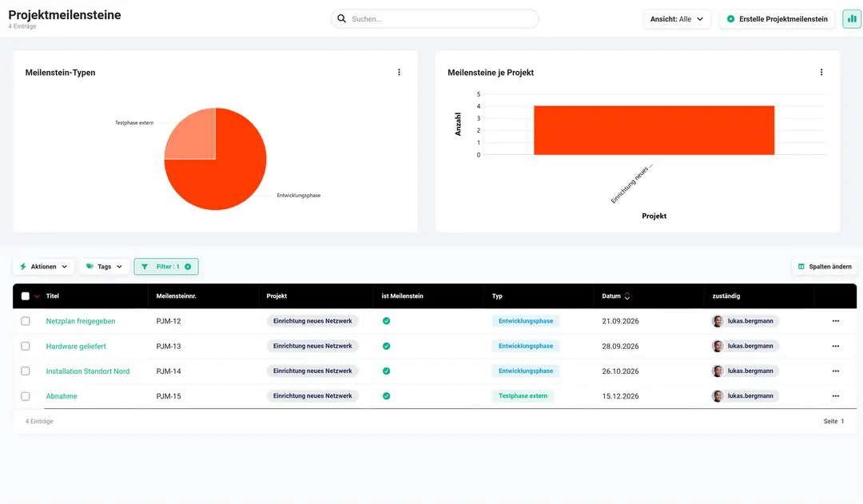Screen dimensions: 863x504
Task: Click milestone check icon for PJM-15
Action: click(387, 396)
